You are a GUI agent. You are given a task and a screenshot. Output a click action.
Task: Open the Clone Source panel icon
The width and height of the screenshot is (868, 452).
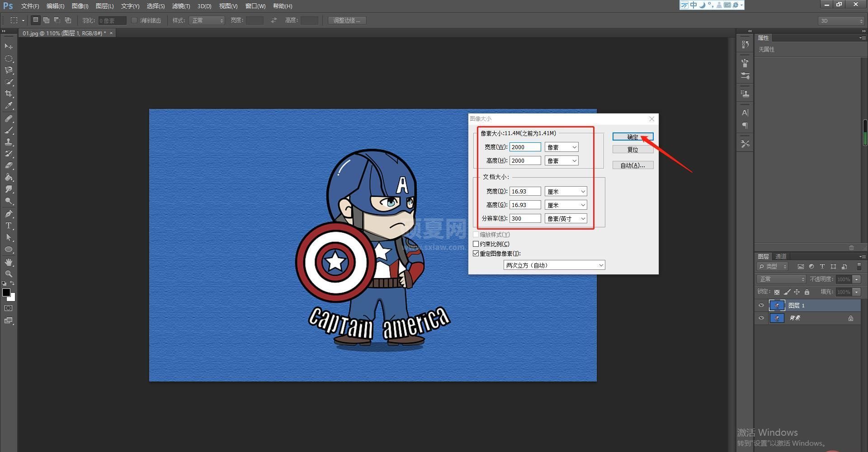(745, 94)
